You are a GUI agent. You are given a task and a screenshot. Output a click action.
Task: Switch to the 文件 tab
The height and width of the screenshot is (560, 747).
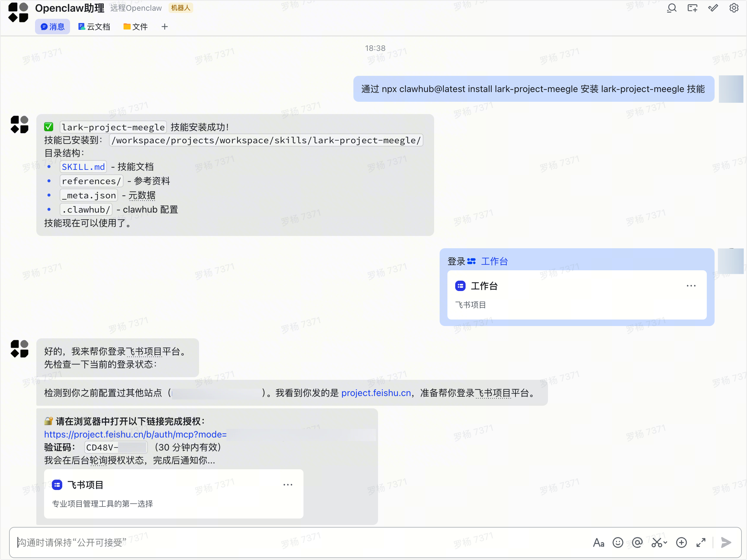click(x=136, y=27)
